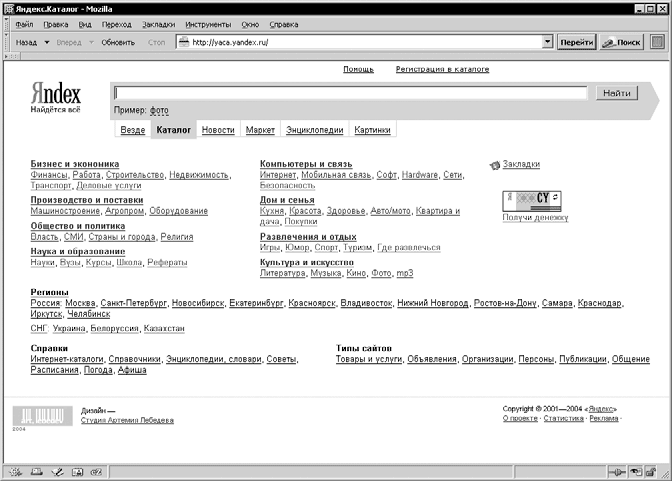Viewport: 672px width, 481px height.
Task: Open the Переход menu
Action: (117, 24)
